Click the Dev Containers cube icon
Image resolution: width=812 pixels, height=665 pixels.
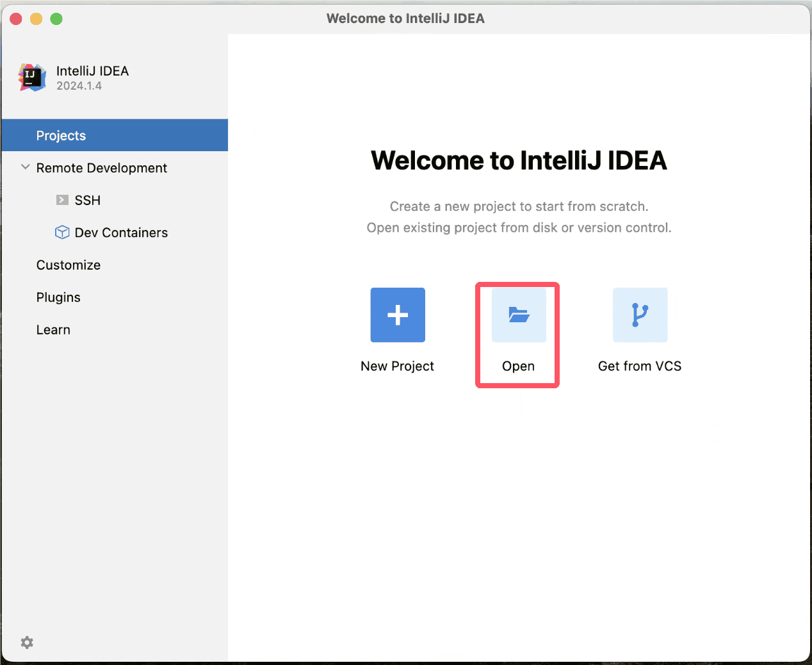pos(62,233)
